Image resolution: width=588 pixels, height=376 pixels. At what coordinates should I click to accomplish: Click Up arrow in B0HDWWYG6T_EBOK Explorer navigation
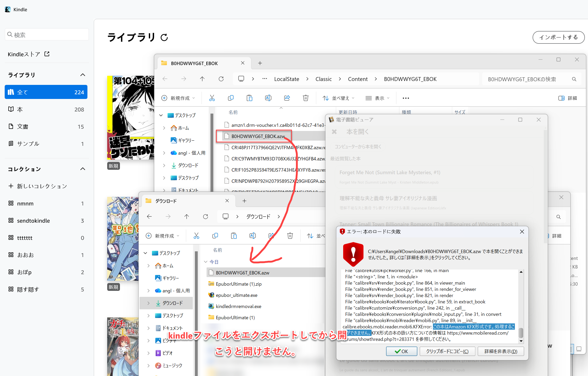click(x=202, y=79)
